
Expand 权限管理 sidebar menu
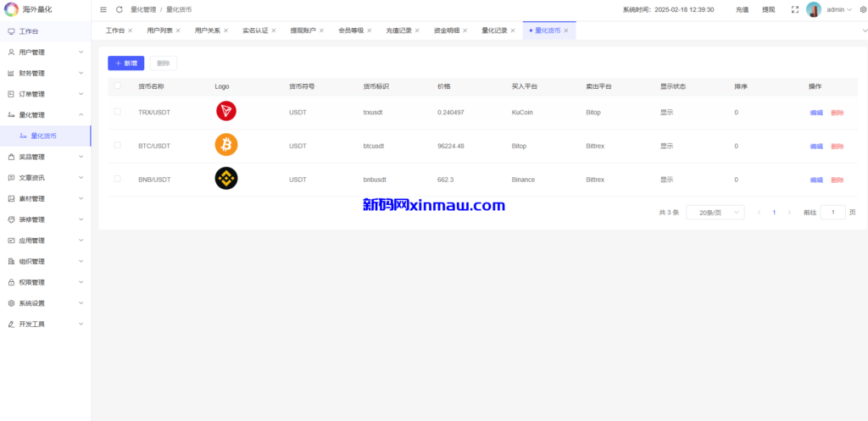[46, 282]
